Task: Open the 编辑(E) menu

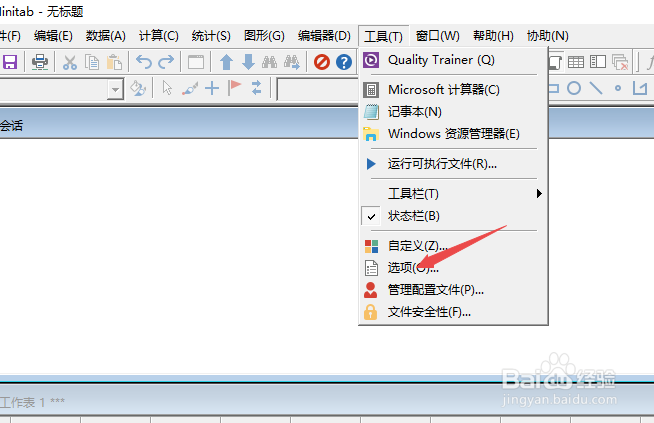Action: coord(53,36)
